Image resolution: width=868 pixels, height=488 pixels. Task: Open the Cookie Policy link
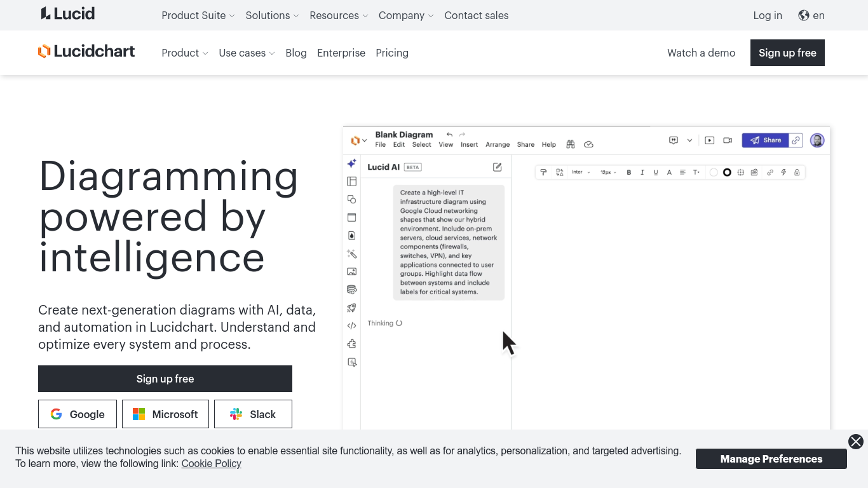pos(211,463)
